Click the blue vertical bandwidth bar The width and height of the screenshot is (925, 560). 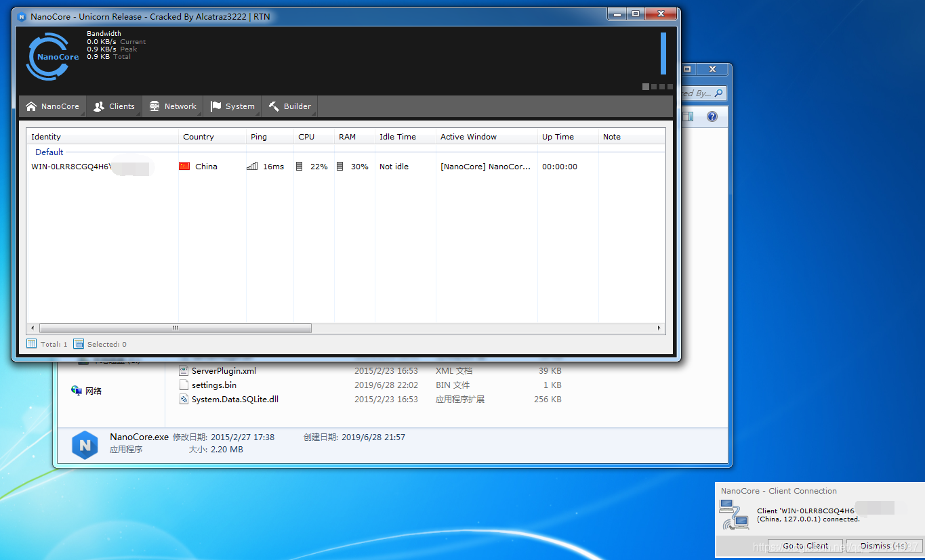pos(663,53)
